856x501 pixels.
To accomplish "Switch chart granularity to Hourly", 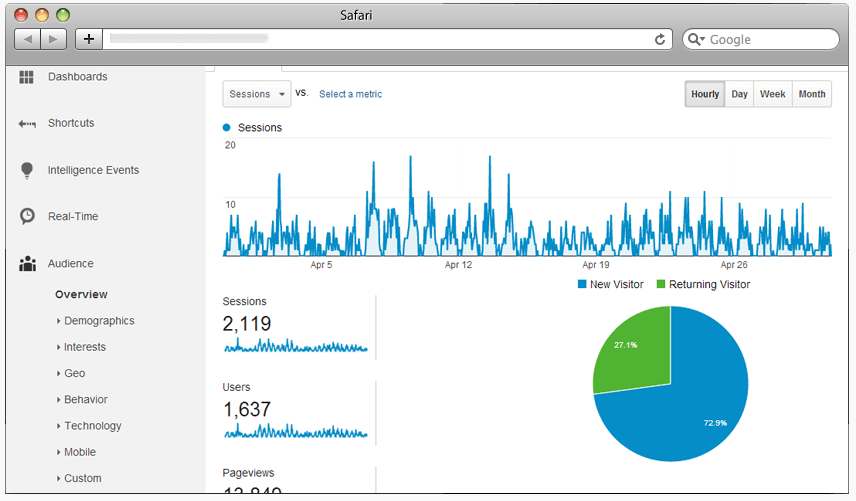I will coord(705,94).
